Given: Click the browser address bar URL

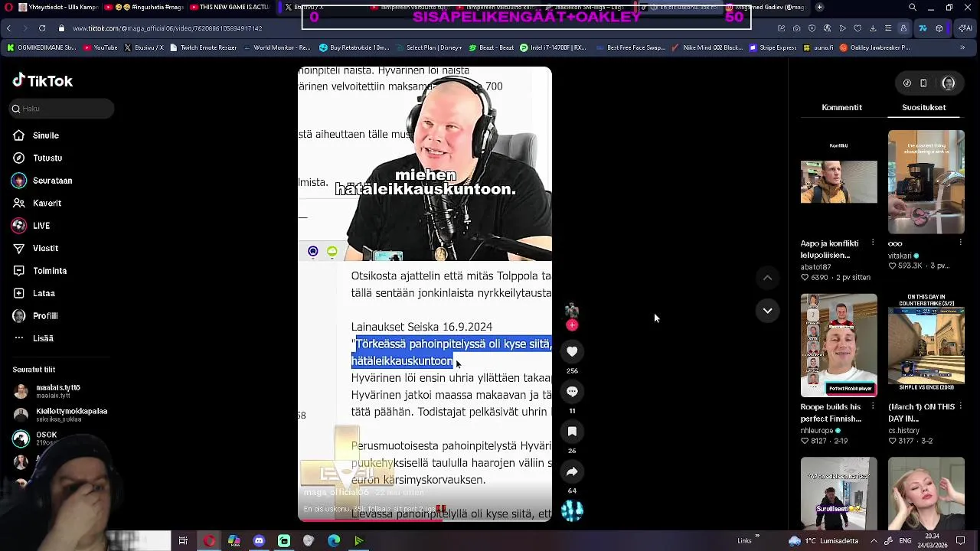Looking at the screenshot, I should (168, 28).
